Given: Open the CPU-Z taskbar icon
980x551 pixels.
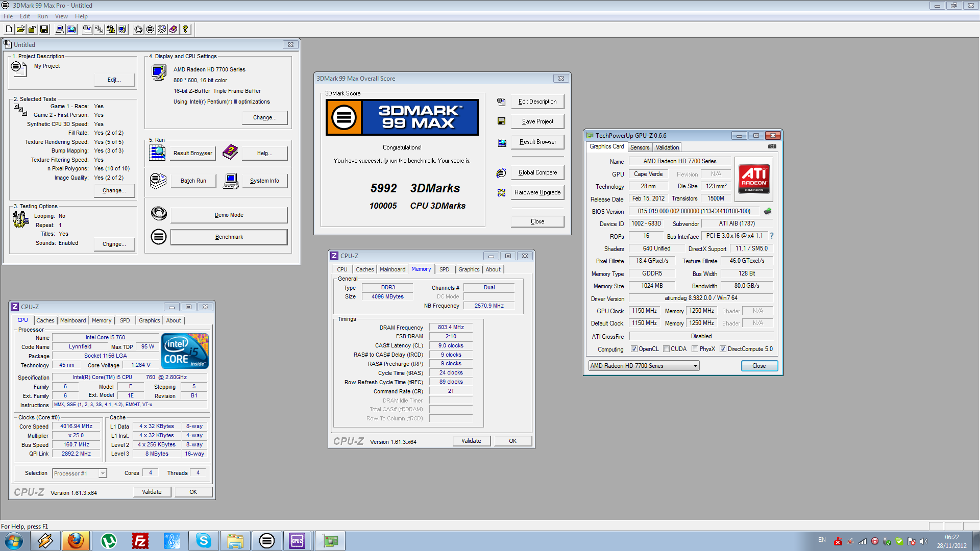Looking at the screenshot, I should (x=298, y=541).
